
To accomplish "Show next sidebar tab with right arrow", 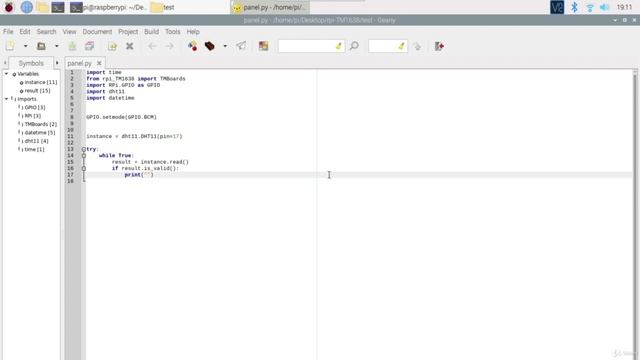I will pos(57,63).
